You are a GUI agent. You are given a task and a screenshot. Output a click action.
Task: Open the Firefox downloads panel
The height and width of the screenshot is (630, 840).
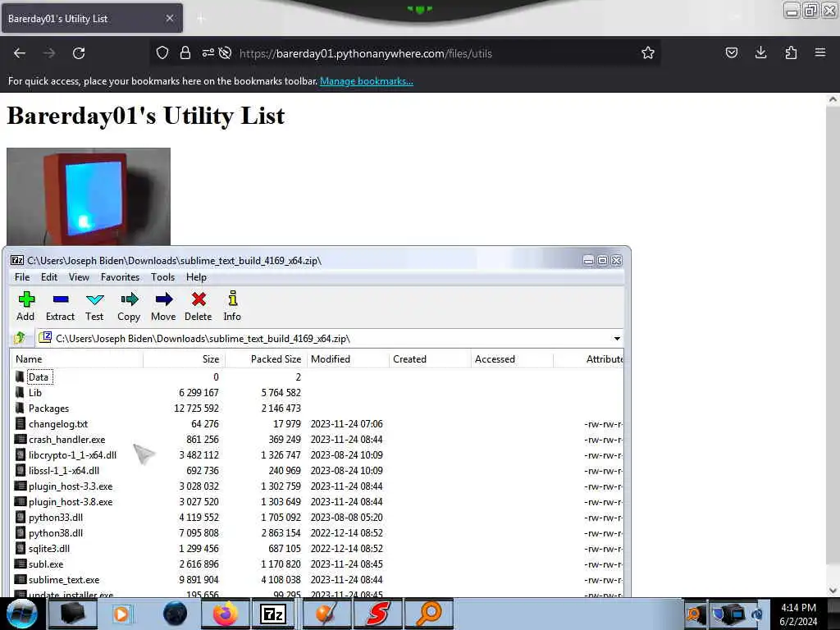pyautogui.click(x=760, y=52)
